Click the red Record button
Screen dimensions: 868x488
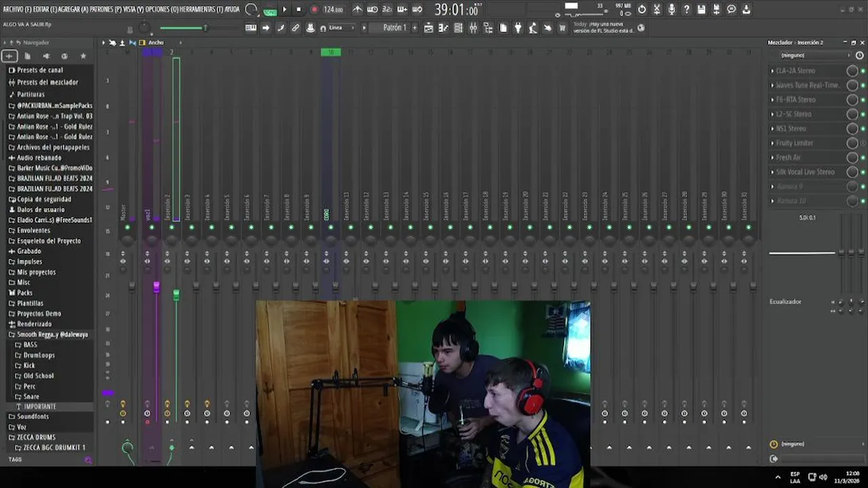314,9
